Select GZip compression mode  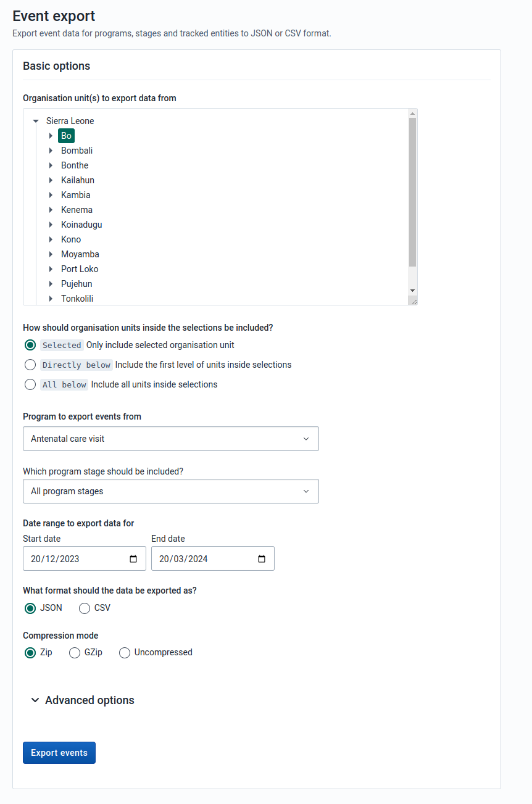click(75, 653)
